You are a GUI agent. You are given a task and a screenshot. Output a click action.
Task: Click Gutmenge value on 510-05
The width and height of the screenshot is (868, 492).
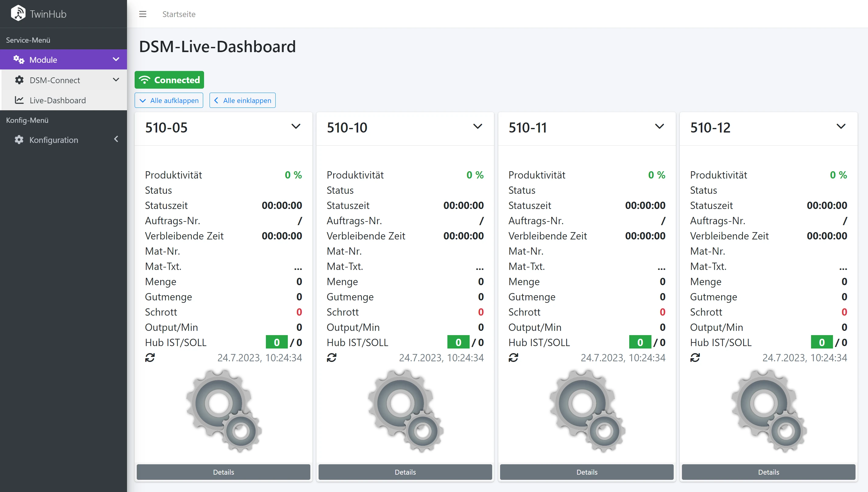click(299, 297)
